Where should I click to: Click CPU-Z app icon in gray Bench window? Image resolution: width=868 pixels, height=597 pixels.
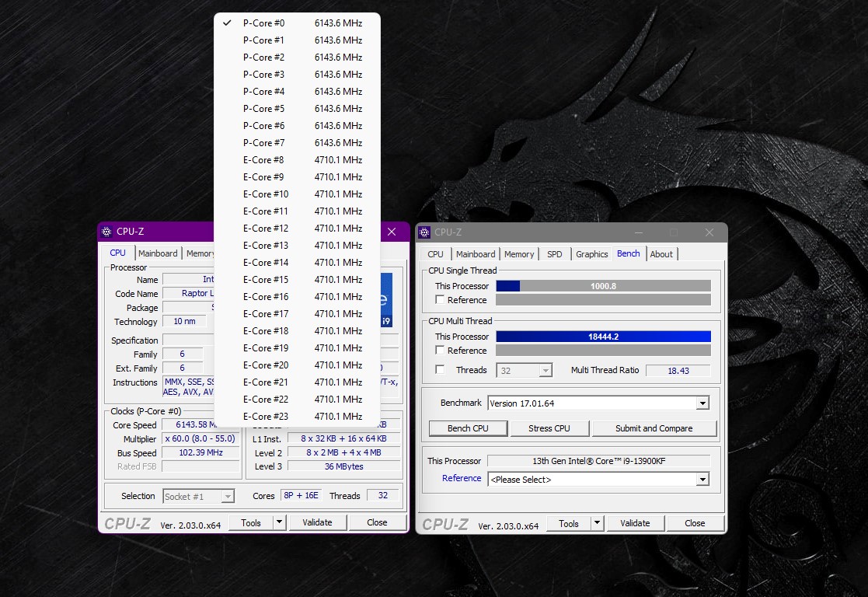424,232
